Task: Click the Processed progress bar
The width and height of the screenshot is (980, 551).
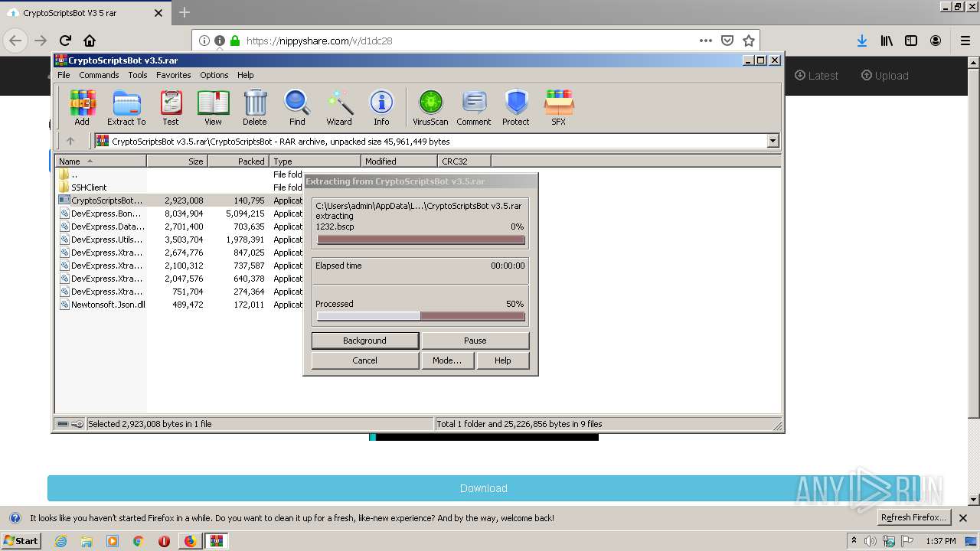Action: (420, 316)
